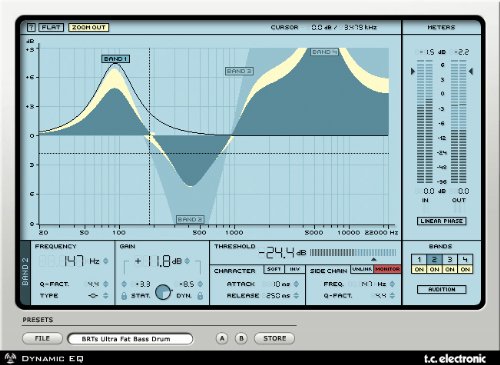Click STORE to save the preset
This screenshot has width=500, height=365.
(274, 338)
